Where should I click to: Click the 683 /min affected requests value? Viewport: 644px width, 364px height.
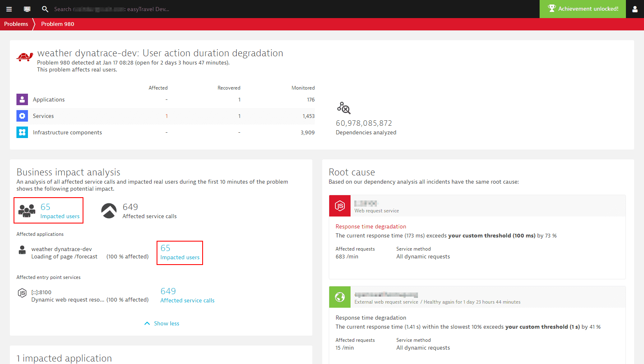(x=347, y=256)
